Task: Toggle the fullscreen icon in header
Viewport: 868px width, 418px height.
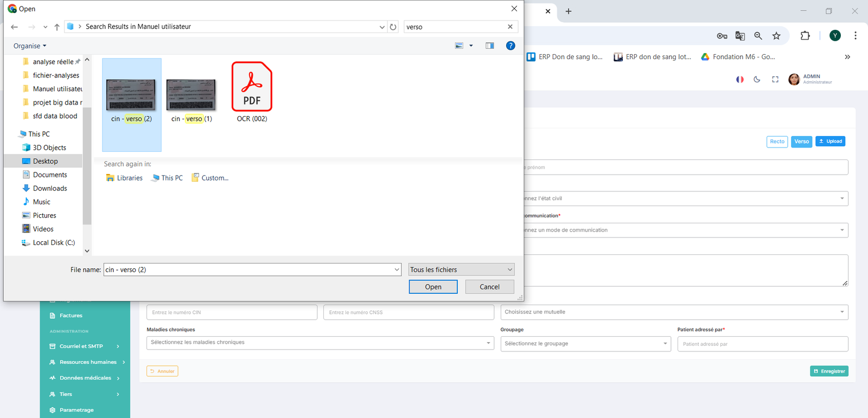Action: click(x=775, y=79)
